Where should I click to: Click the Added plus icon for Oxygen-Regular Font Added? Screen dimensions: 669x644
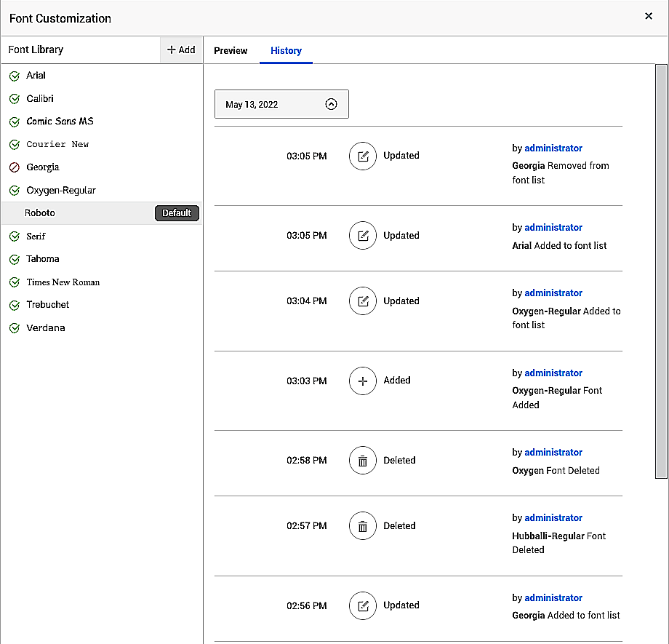pyautogui.click(x=362, y=381)
